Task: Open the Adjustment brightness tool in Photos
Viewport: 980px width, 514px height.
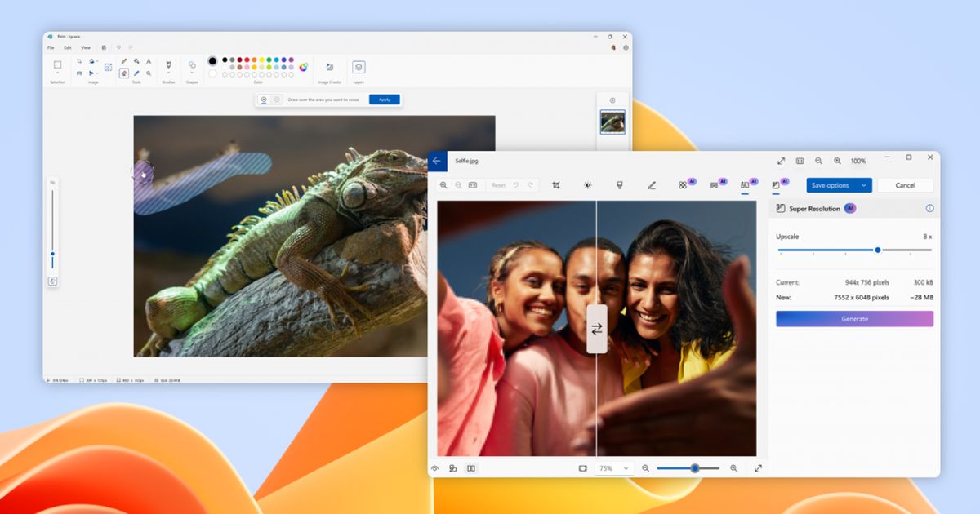Action: (x=588, y=185)
